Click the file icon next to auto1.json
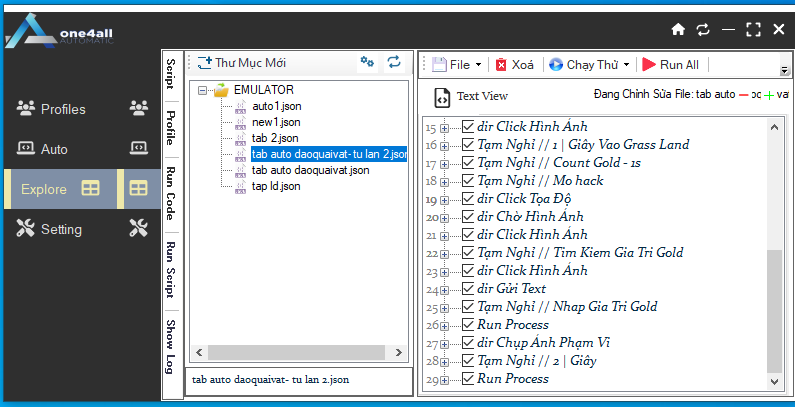This screenshot has height=407, width=795. pyautogui.click(x=241, y=106)
